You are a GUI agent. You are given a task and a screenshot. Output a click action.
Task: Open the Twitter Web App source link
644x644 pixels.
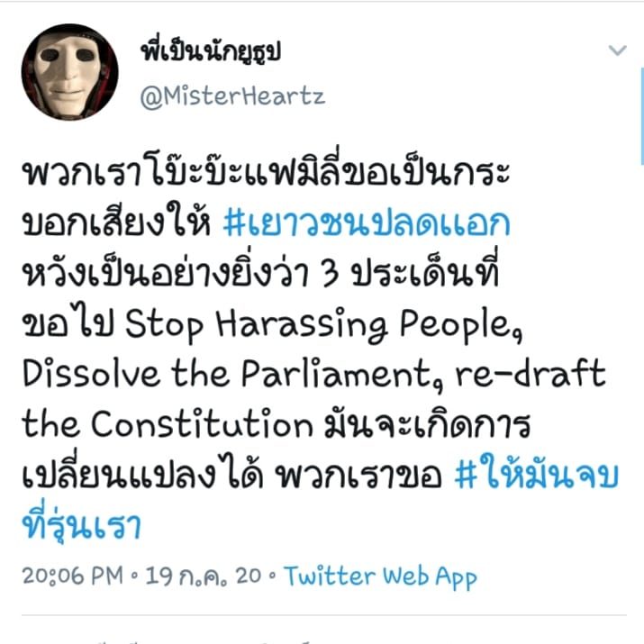click(380, 576)
